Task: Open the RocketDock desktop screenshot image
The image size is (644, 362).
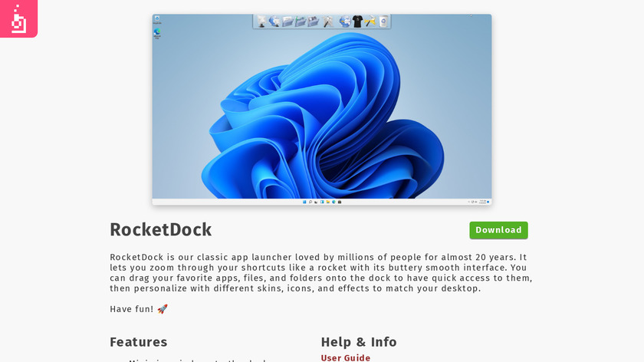Action: tap(321, 110)
